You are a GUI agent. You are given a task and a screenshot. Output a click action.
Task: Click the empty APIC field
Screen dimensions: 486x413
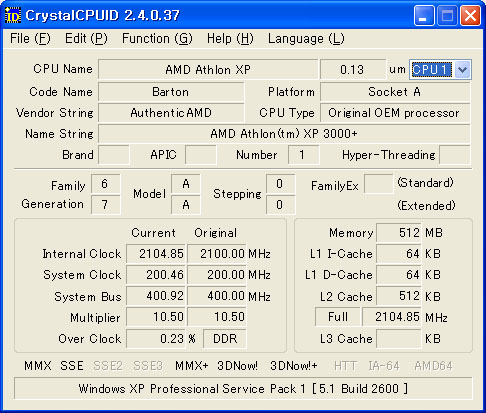tap(201, 155)
